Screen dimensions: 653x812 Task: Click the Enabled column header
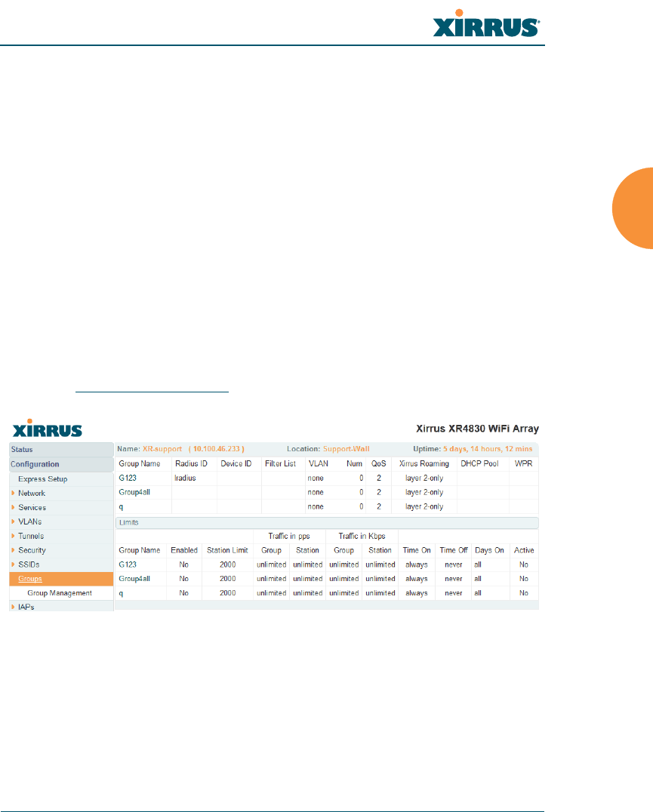(x=184, y=550)
